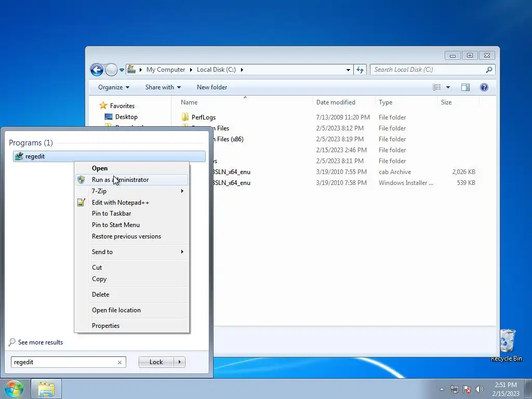Select Pin to Taskbar
Screen dimensions: 532x399
pyautogui.click(x=131, y=214)
